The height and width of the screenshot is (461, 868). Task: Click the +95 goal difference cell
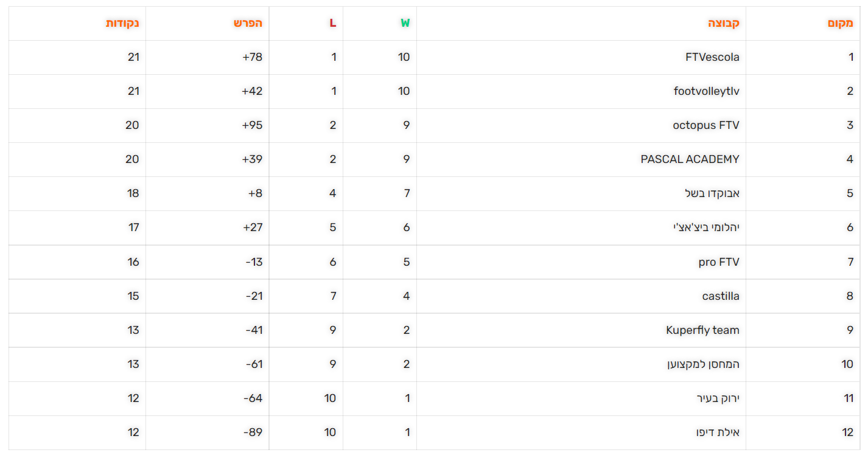pos(252,125)
